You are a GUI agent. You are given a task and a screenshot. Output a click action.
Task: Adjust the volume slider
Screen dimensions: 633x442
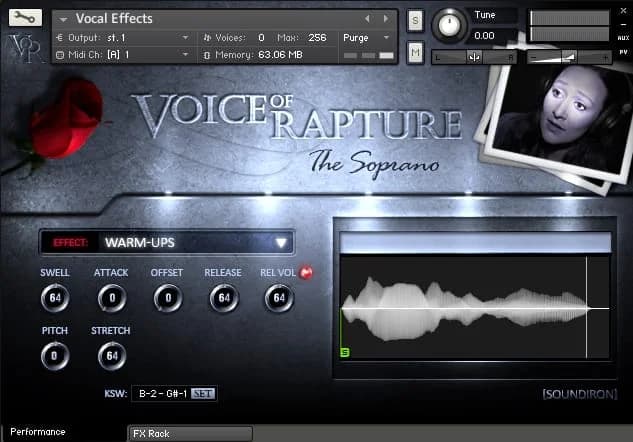point(569,57)
